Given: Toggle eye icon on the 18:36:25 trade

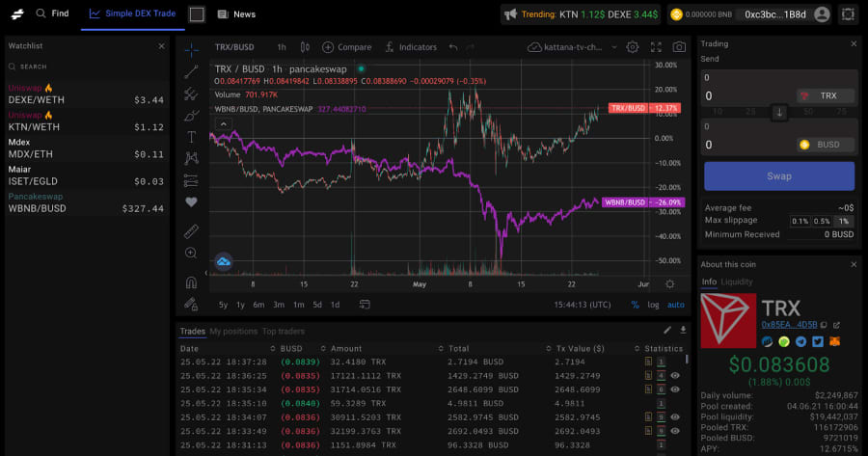Looking at the screenshot, I should point(675,375).
